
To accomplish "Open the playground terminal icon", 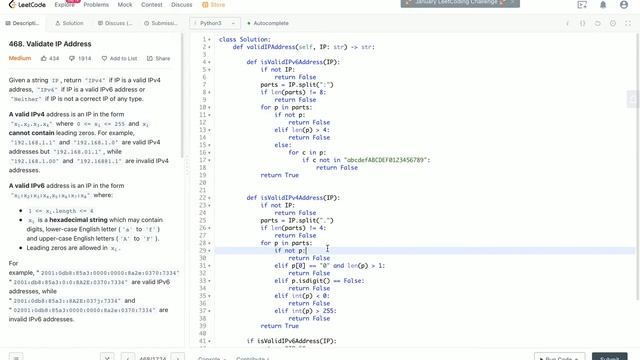I will [582, 5].
